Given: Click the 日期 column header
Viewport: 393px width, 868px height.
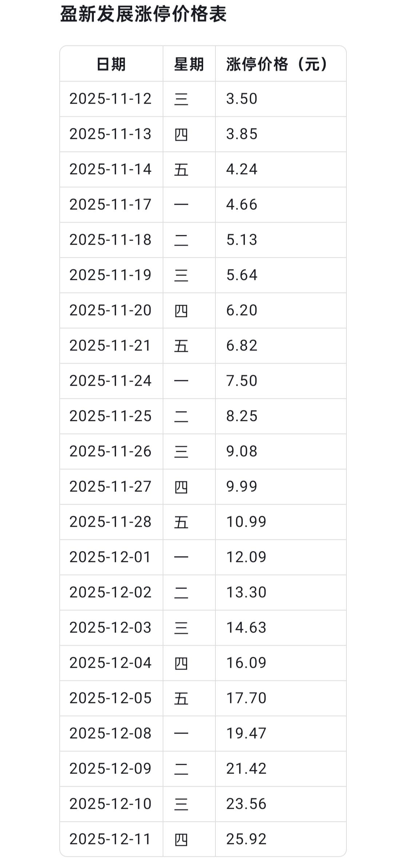Looking at the screenshot, I should tap(111, 64).
